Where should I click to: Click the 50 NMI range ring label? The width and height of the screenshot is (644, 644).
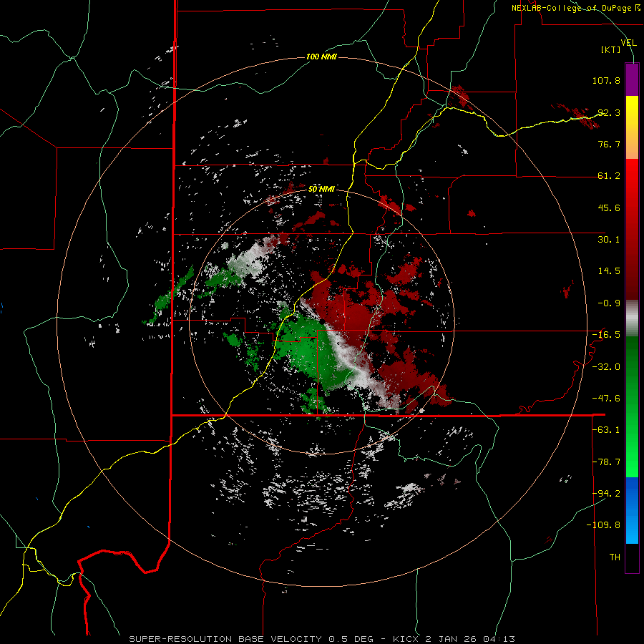tap(321, 189)
